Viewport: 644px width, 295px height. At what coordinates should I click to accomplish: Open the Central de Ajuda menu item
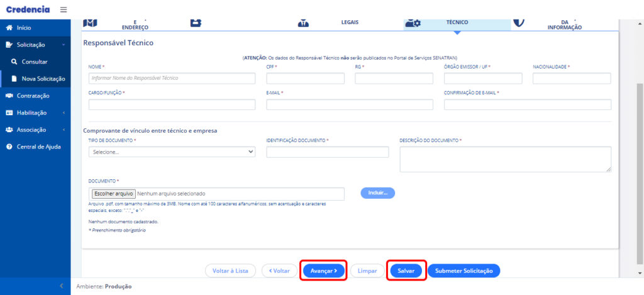click(35, 147)
